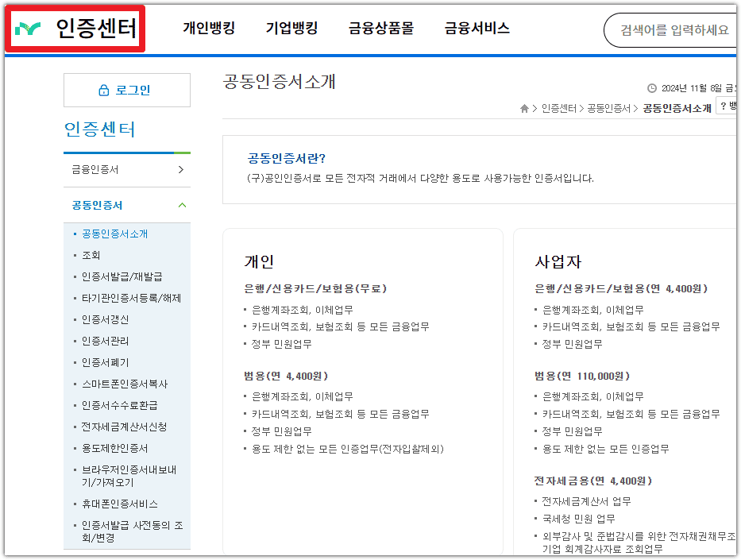741x560 pixels.
Task: Collapse the 공동인증서 sidebar section
Action: pyautogui.click(x=183, y=204)
